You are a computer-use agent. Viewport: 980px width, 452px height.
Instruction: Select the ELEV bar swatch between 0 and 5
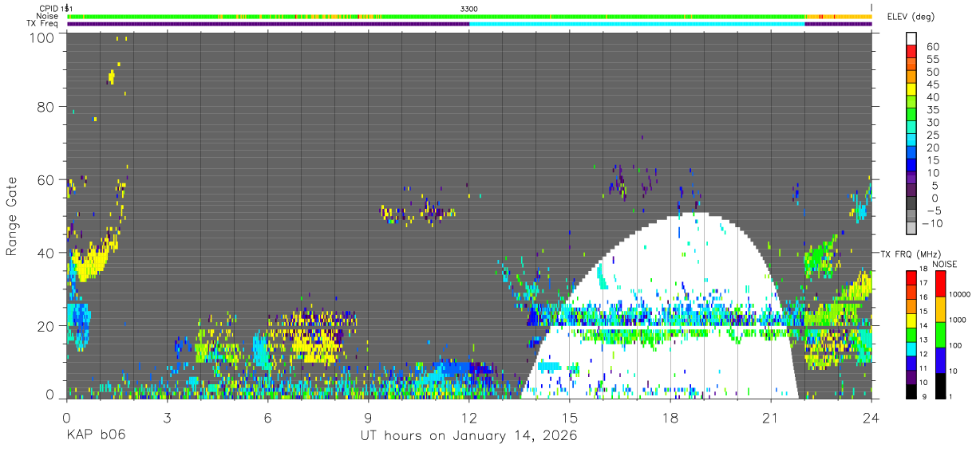pos(911,191)
